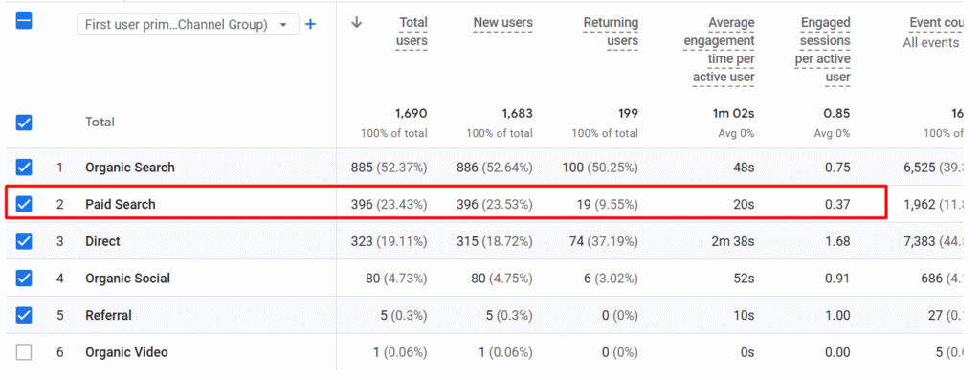This screenshot has height=380, width=980.
Task: Click the Event count column header
Action: tap(936, 23)
